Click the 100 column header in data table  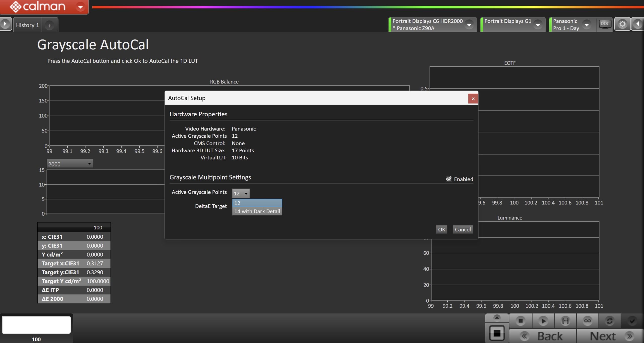click(x=98, y=227)
